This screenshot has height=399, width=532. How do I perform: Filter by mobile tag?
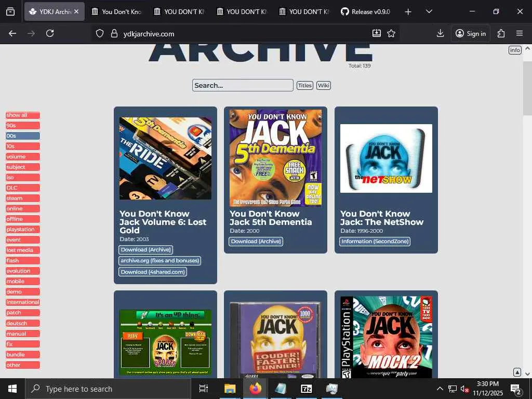[x=23, y=281]
